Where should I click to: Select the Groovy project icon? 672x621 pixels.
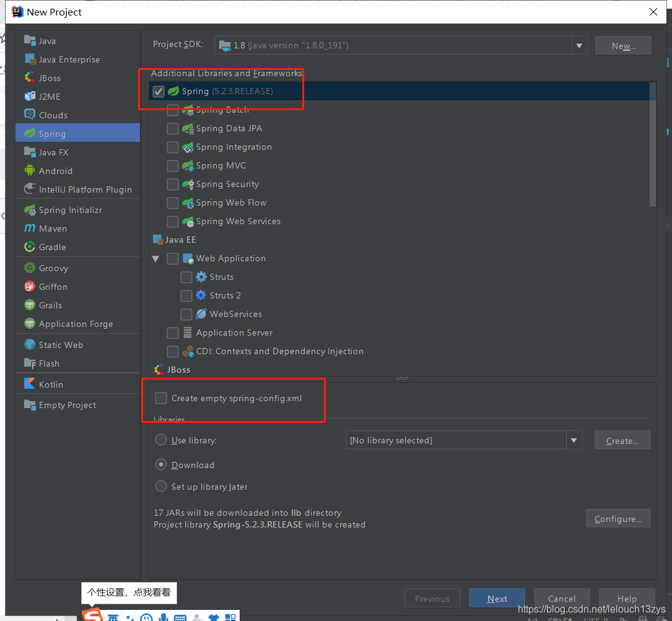(x=29, y=267)
